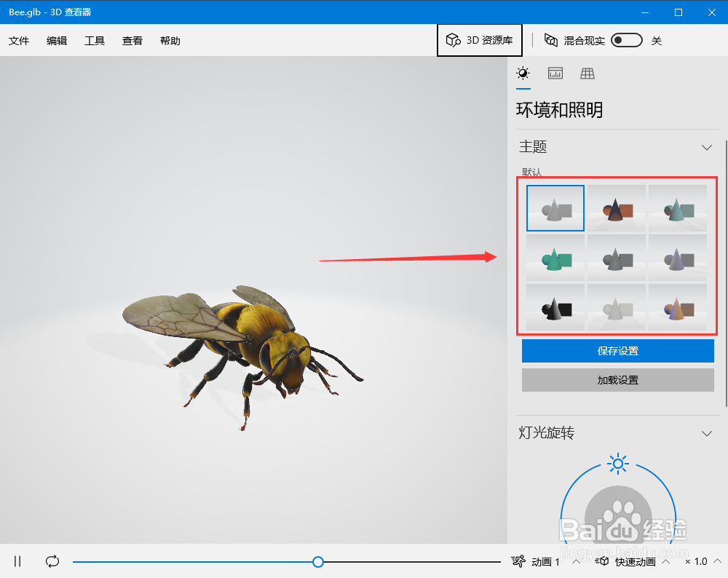This screenshot has height=578, width=728.
Task: Click the 快速动画 label text
Action: (x=635, y=562)
